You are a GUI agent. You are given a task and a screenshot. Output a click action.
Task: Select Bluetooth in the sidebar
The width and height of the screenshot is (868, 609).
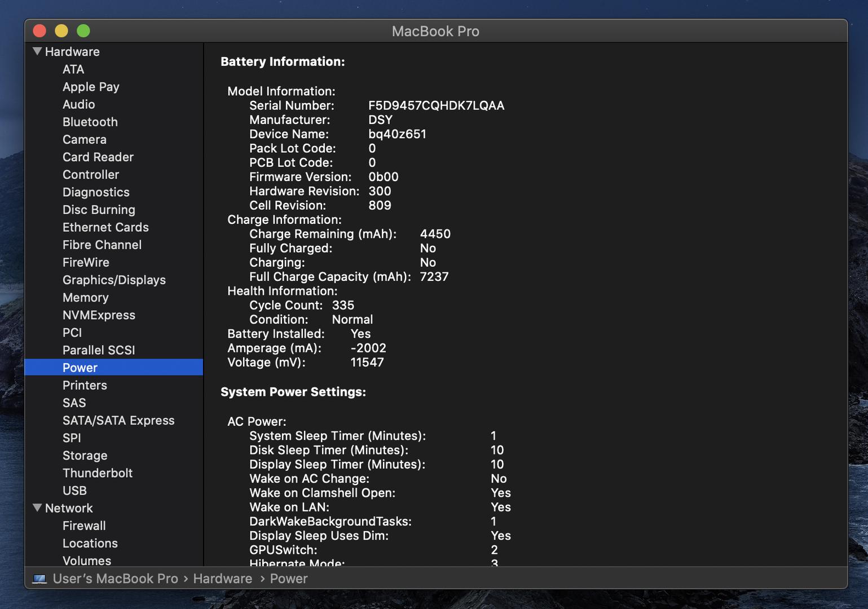[x=90, y=122]
